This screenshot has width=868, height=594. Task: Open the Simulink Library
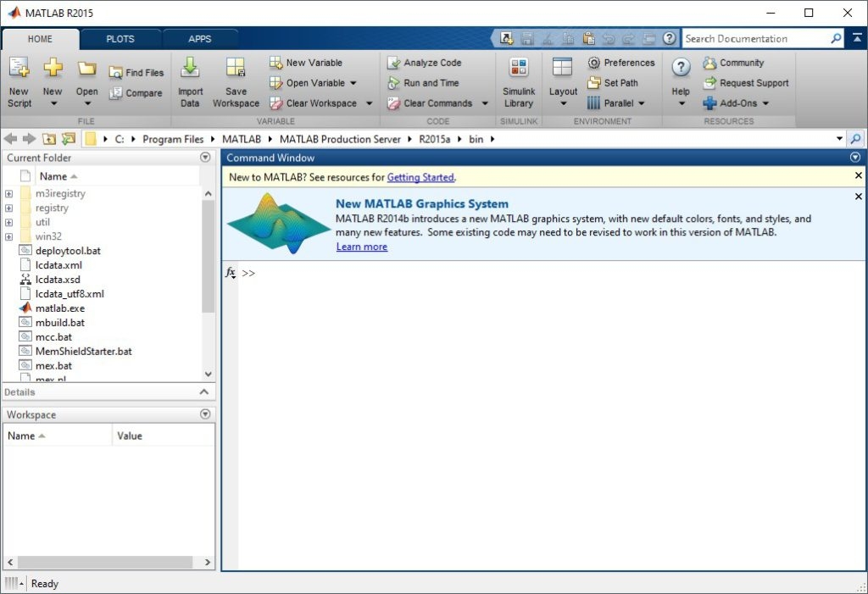coord(518,69)
